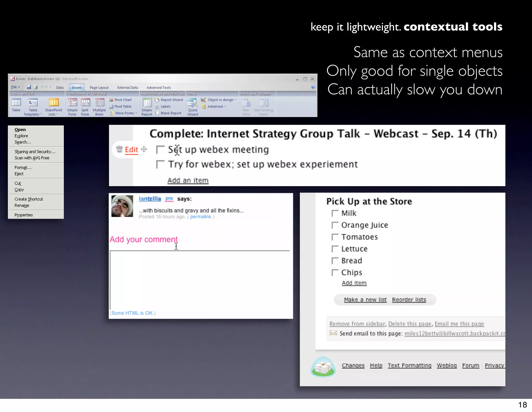Click inside the comment text box
This screenshot has height=412, width=532.
(200, 280)
